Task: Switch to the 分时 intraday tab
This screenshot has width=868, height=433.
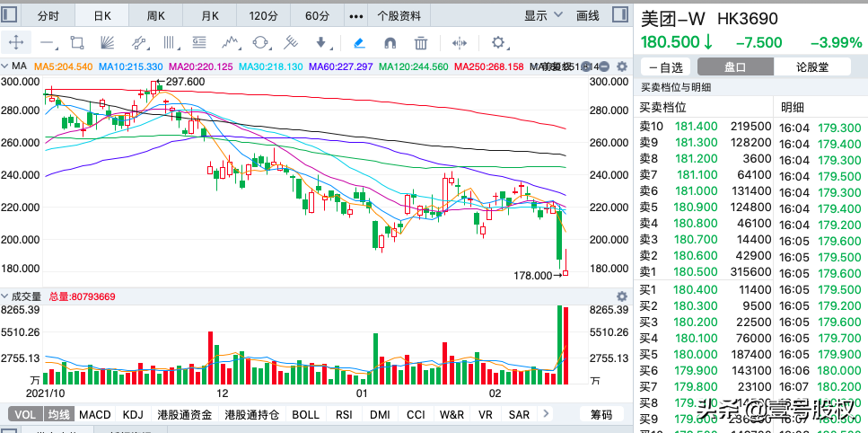Action: (x=48, y=16)
